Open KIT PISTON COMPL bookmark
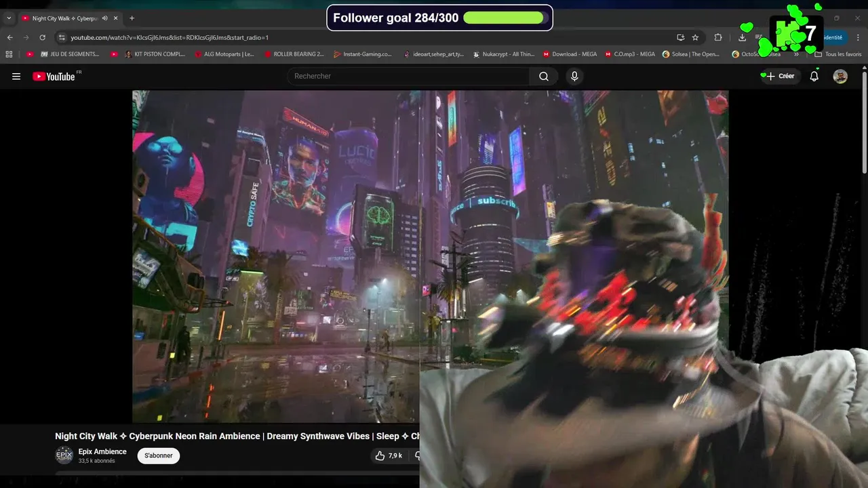 (155, 54)
